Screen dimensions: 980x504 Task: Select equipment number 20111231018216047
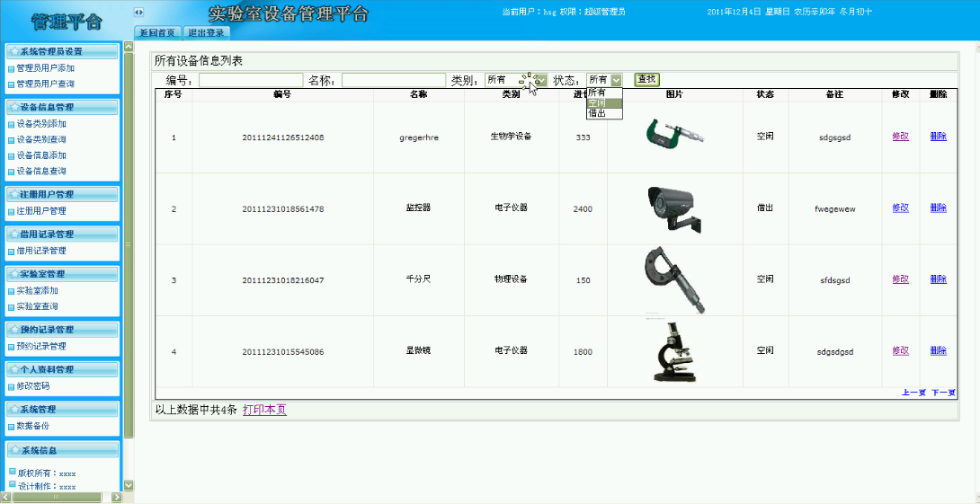pos(283,280)
